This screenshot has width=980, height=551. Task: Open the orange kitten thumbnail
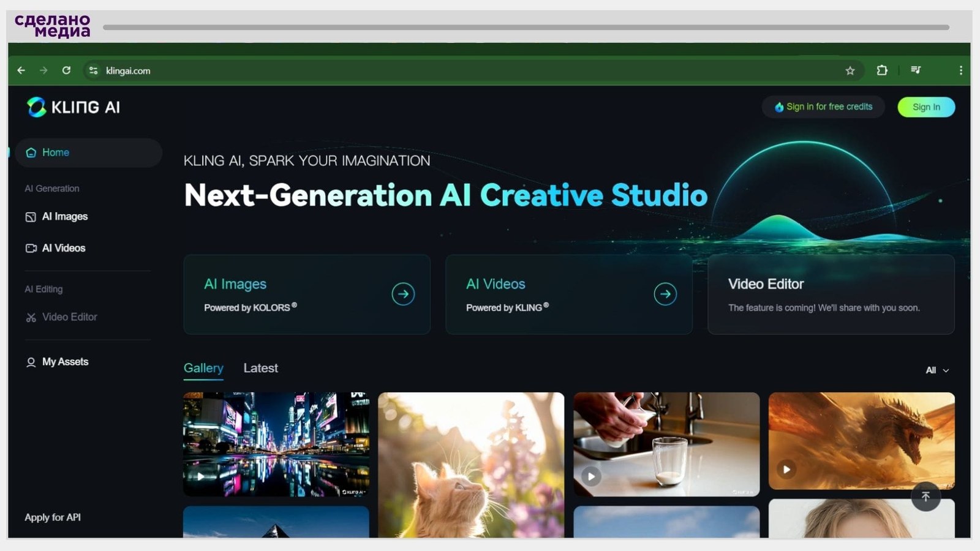point(471,465)
